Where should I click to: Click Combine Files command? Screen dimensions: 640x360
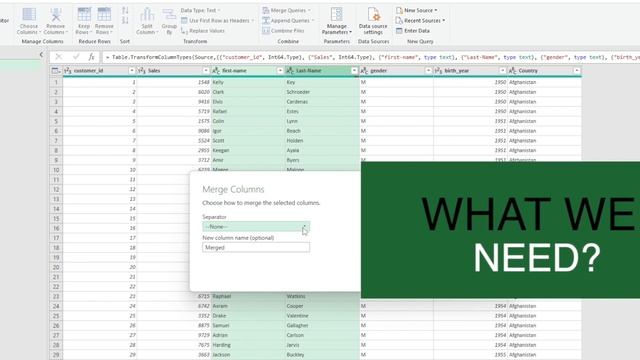283,31
